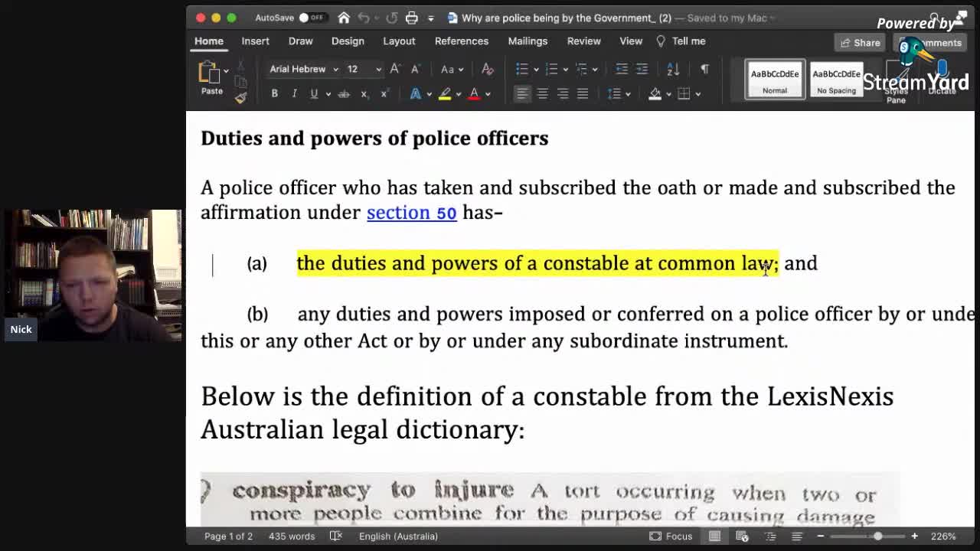Click the Borders icon
This screenshot has height=551, width=980.
click(x=684, y=93)
